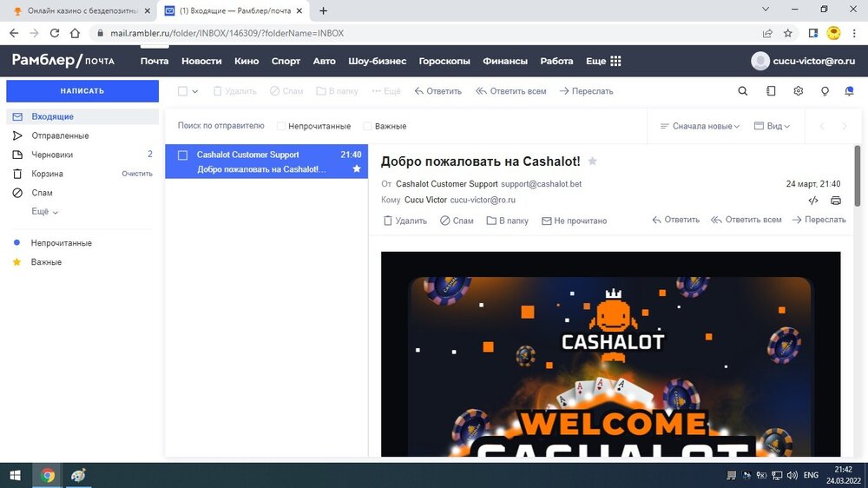Click Поиск по отправителю search field
Image resolution: width=868 pixels, height=488 pixels.
tap(220, 126)
